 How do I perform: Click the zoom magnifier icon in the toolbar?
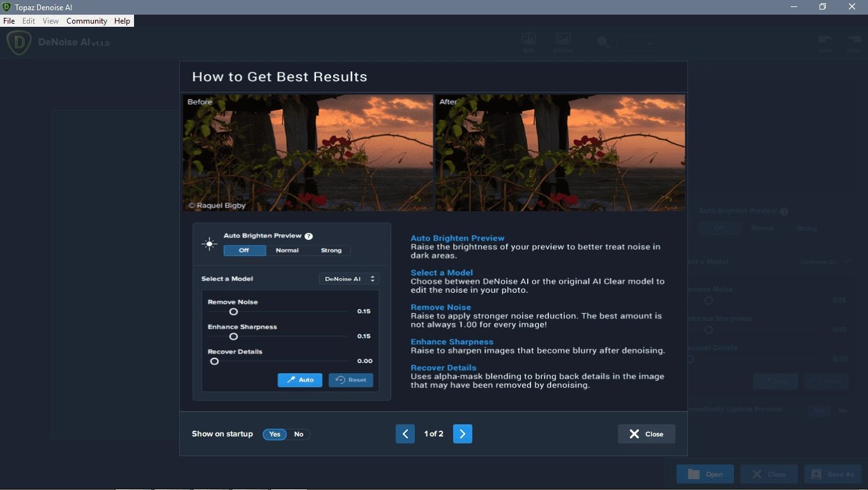[x=603, y=43]
